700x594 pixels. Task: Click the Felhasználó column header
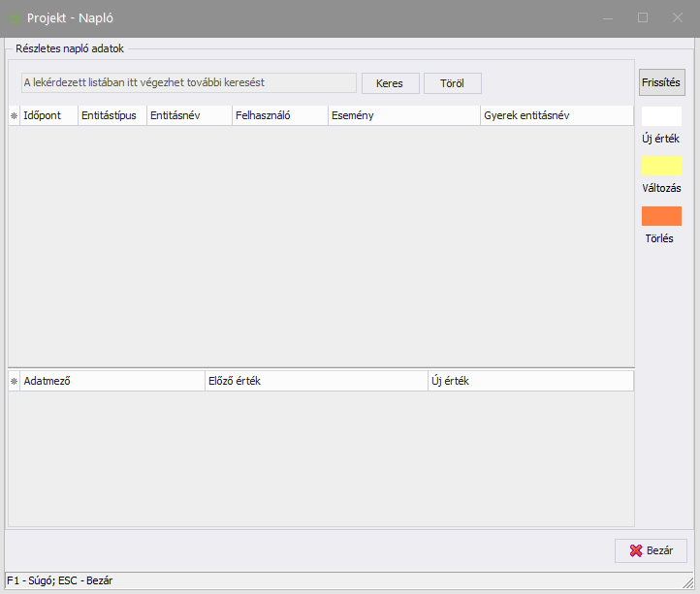point(279,115)
